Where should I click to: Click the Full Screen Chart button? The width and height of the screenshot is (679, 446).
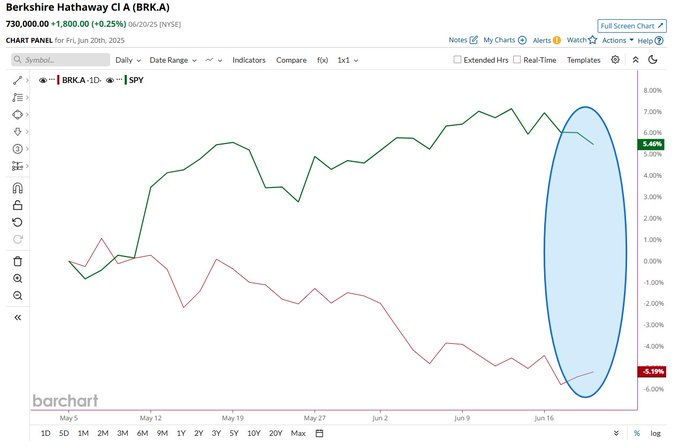pos(632,26)
